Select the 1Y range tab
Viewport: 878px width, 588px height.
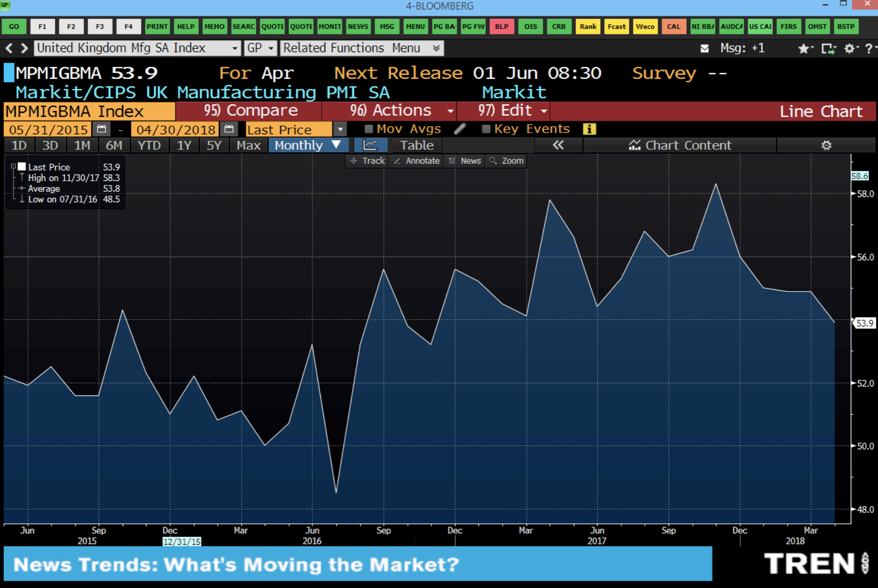point(184,145)
